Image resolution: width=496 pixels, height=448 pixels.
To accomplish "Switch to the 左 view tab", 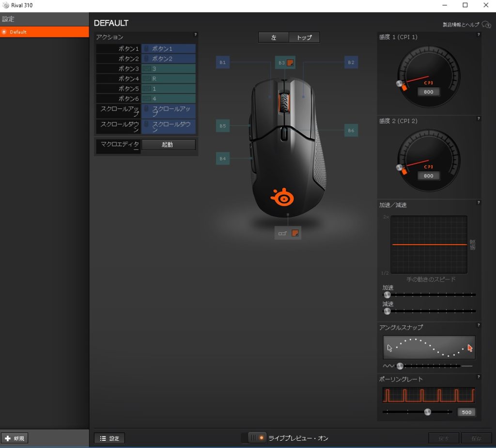I will tap(274, 37).
